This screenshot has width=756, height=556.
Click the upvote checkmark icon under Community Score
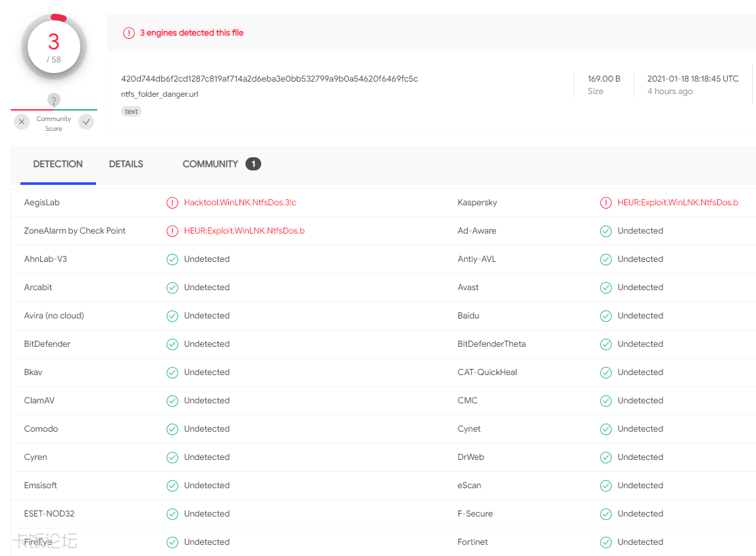coord(86,122)
